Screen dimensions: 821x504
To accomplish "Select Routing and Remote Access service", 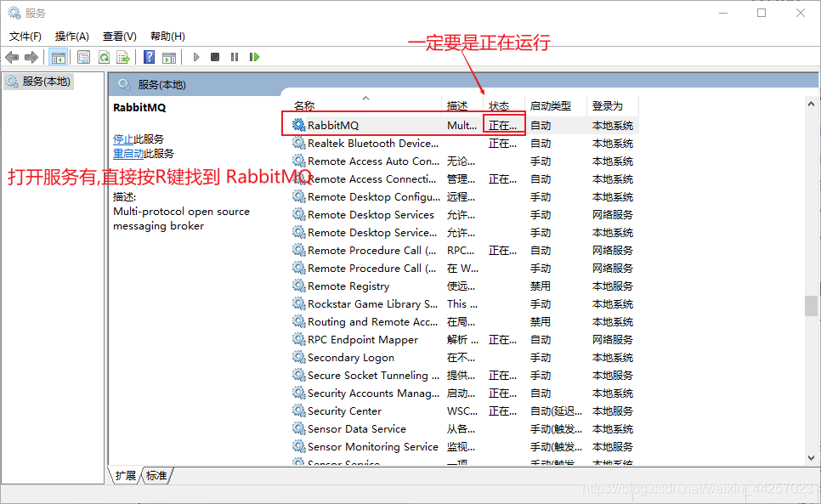I will 373,321.
